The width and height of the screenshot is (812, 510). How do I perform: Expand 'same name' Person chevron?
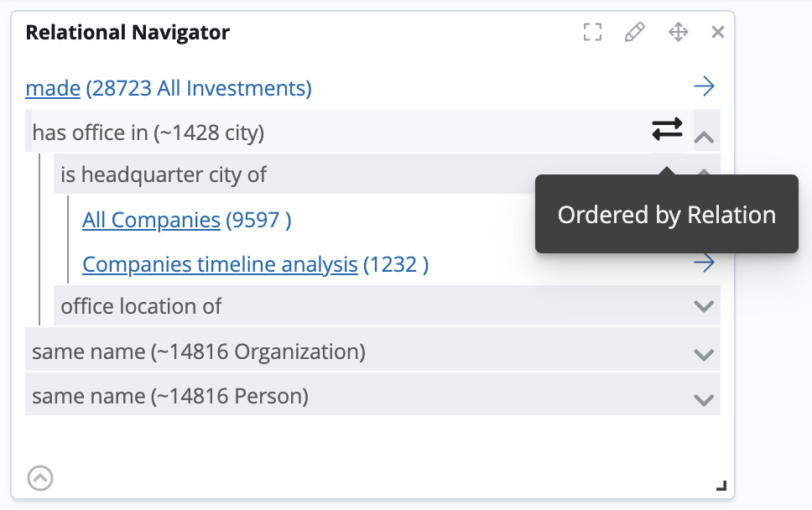[705, 399]
